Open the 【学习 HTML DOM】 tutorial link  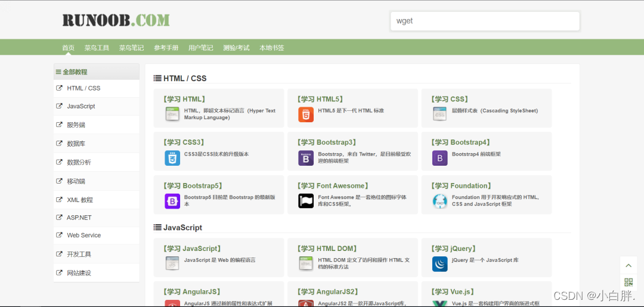pyautogui.click(x=327, y=249)
